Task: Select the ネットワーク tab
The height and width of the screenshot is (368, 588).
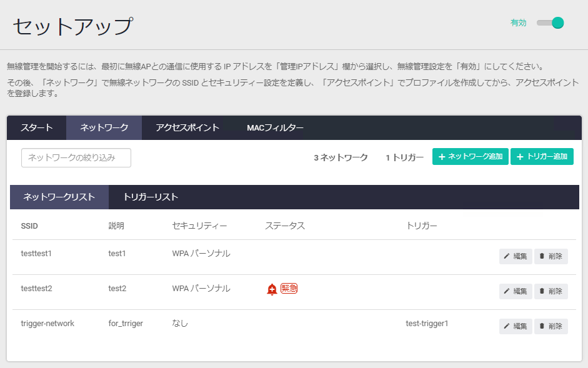Action: coord(104,127)
